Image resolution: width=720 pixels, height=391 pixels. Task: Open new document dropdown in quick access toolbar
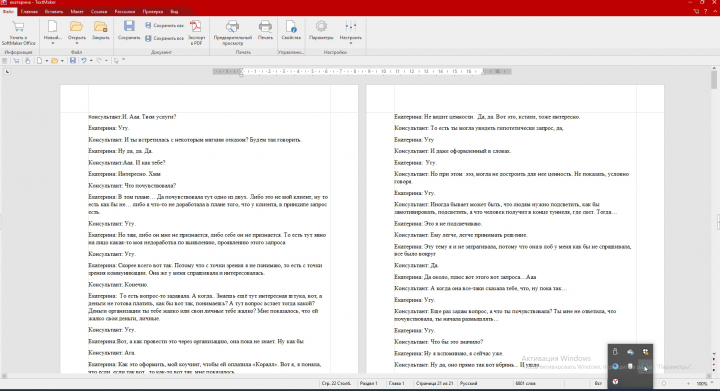pos(46,61)
